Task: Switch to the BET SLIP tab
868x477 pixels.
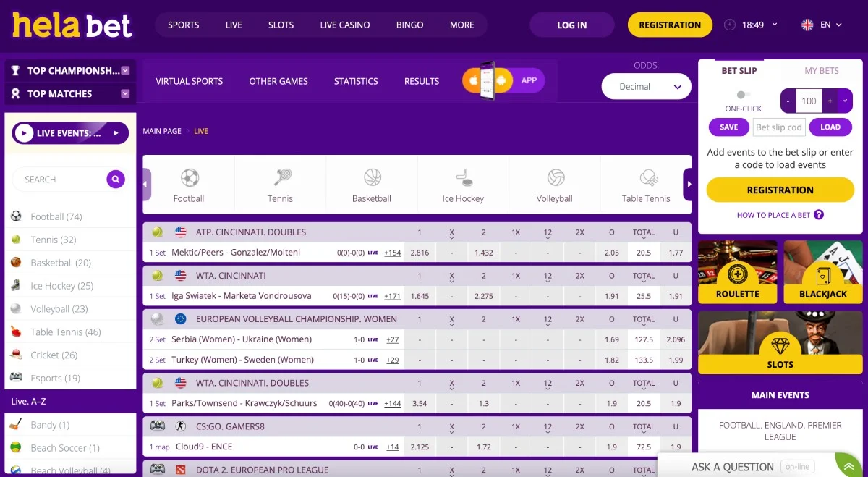Action: click(x=739, y=70)
